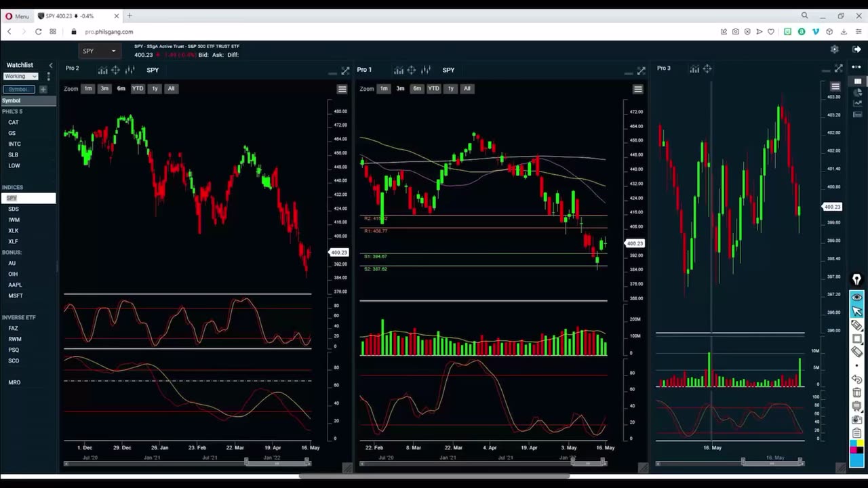Set Pro 2 zoom to YTD
Screen dimensions: 868x488
coord(138,89)
